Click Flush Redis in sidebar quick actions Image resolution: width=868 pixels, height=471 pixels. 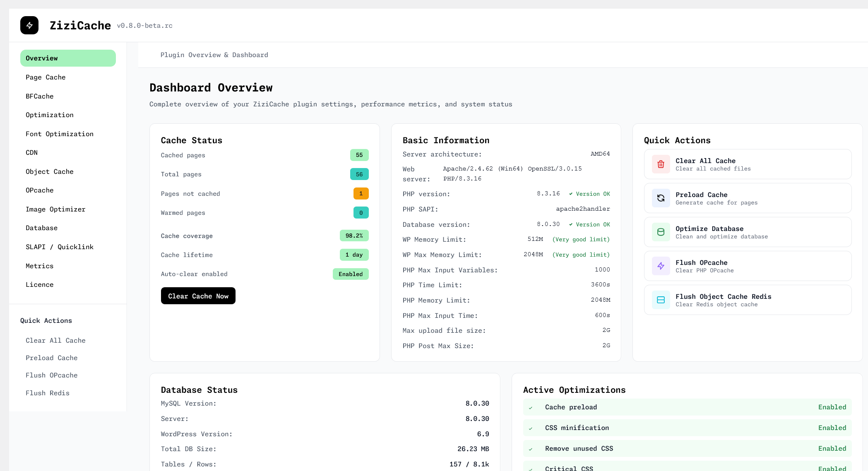(x=48, y=393)
